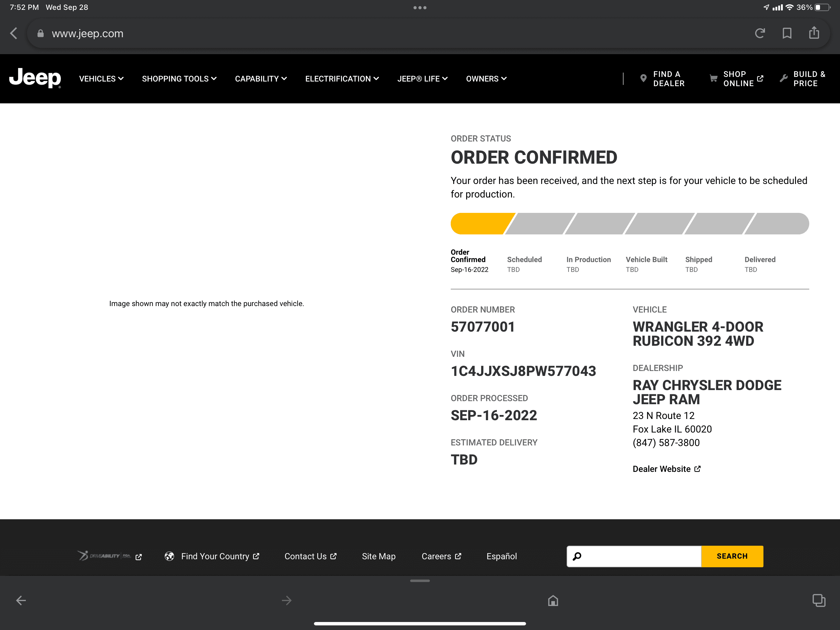Click the Ray Chrysler Dodge Jeep Ram name
The width and height of the screenshot is (840, 630).
[707, 392]
